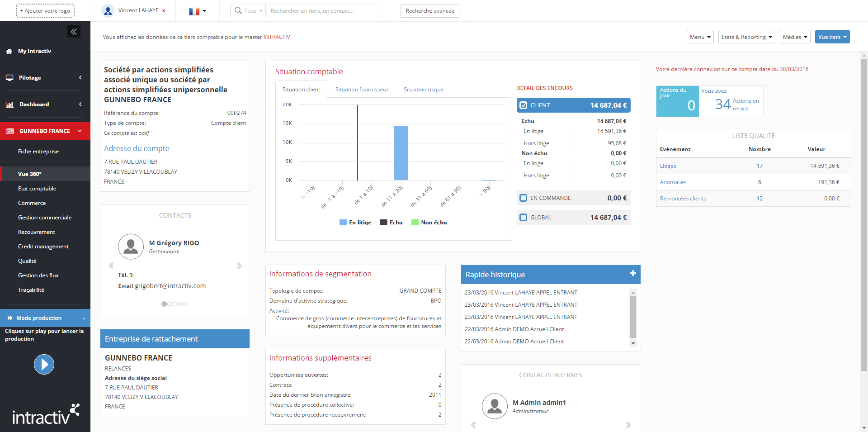The height and width of the screenshot is (432, 868).
Task: Toggle the En litige legend swatch
Action: [x=343, y=223]
